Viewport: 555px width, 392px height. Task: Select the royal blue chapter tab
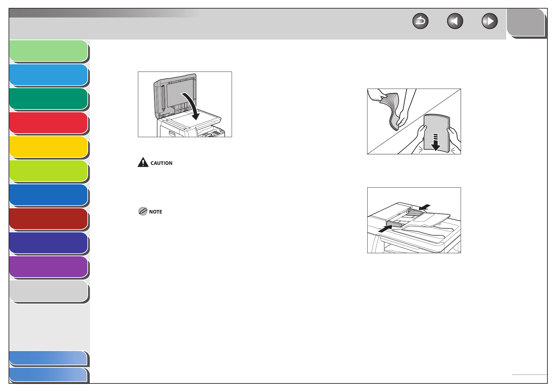(x=49, y=196)
